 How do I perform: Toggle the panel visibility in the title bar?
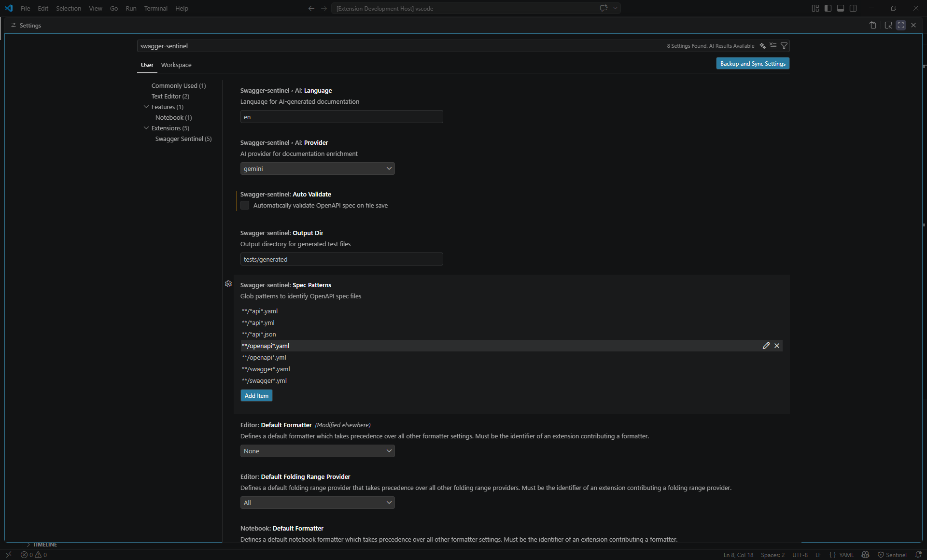(840, 8)
